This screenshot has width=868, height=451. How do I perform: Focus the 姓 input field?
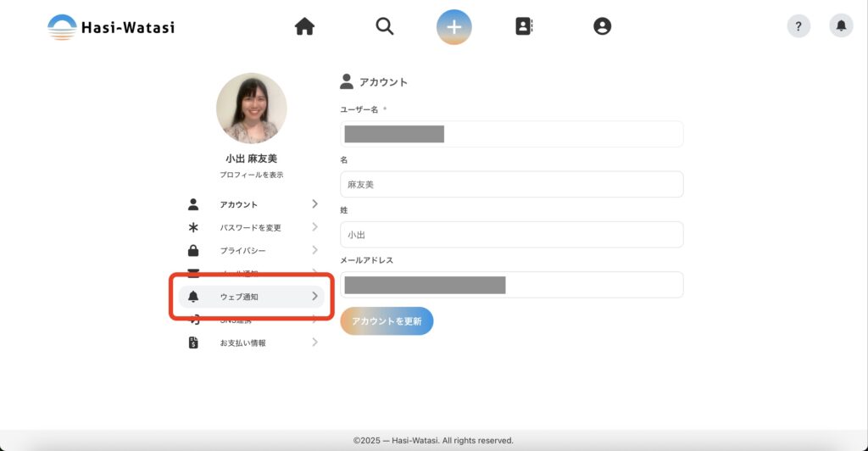tap(511, 234)
